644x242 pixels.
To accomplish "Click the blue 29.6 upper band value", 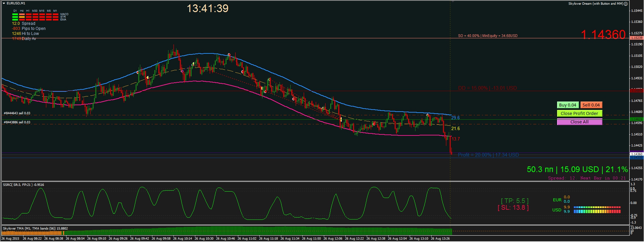I will point(455,118).
